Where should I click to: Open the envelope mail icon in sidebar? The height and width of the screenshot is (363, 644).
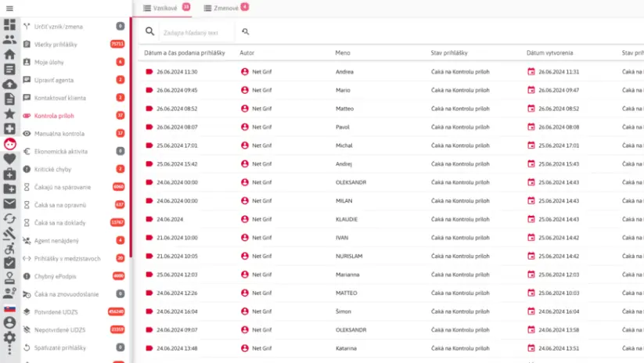[x=9, y=203]
